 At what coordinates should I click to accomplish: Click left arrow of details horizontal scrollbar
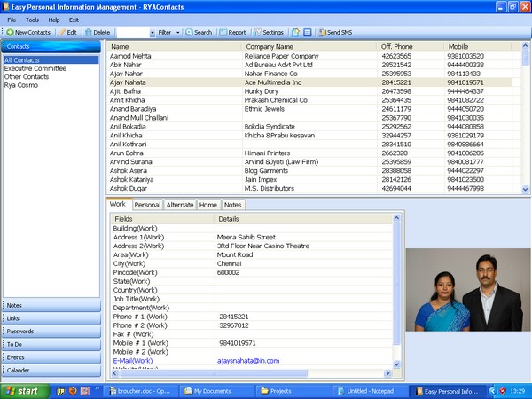click(x=114, y=373)
